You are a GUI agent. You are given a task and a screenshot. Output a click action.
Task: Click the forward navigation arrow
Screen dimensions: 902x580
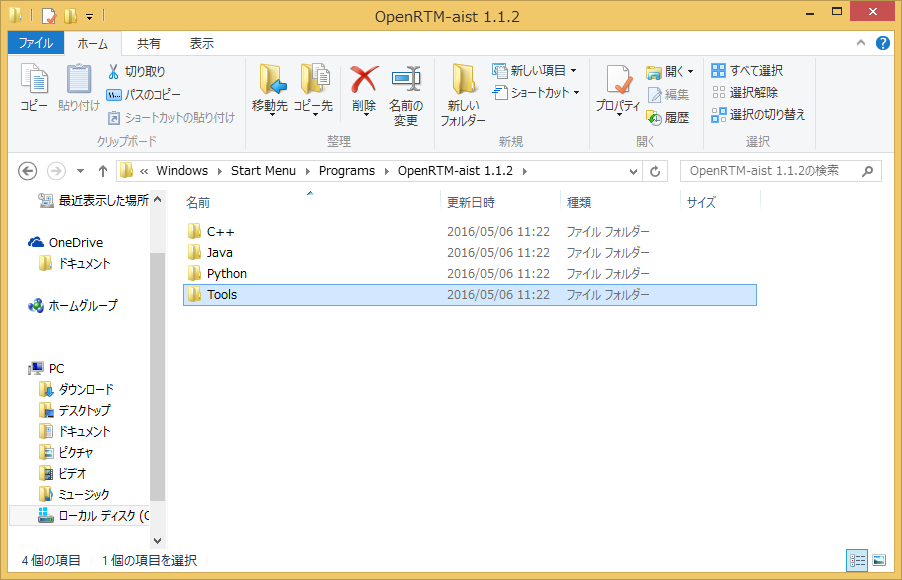pyautogui.click(x=56, y=171)
